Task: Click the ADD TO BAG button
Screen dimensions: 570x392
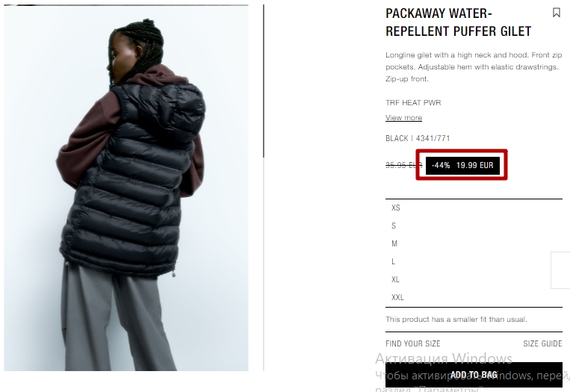Action: coord(474,375)
